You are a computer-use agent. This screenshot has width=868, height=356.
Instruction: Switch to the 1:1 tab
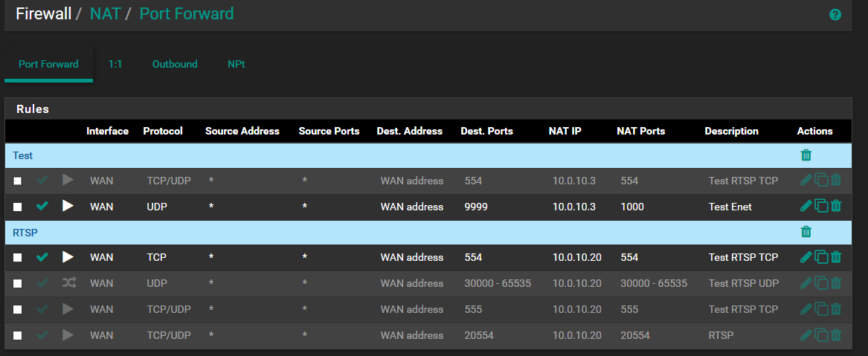115,64
